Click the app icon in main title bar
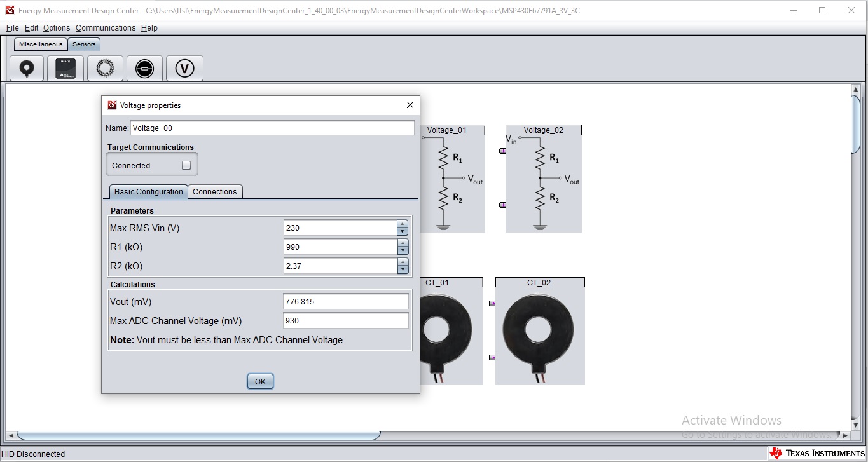The image size is (868, 462). click(x=10, y=10)
